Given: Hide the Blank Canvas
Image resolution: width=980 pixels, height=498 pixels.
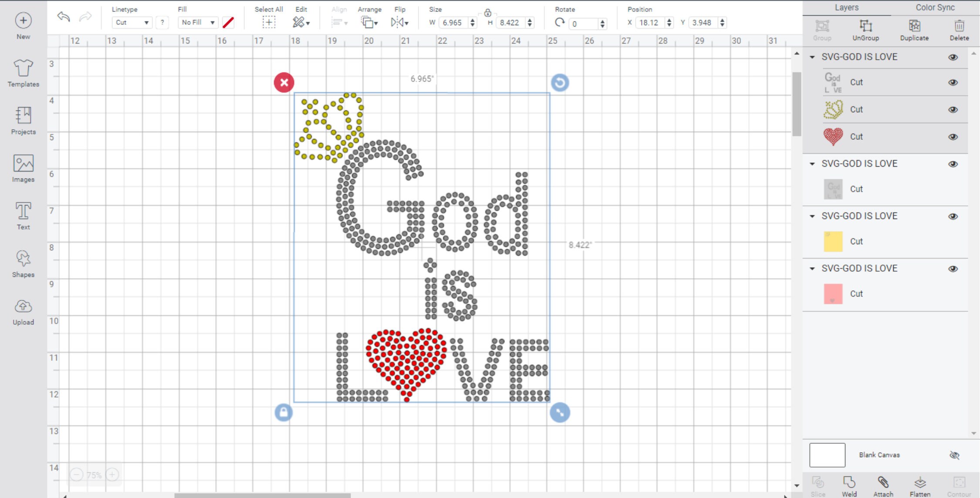Looking at the screenshot, I should point(954,454).
